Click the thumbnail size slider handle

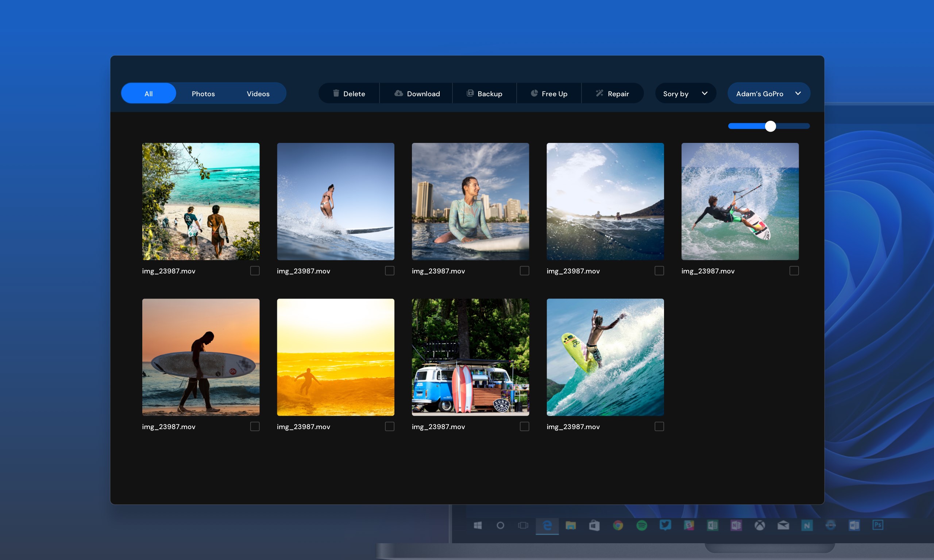770,126
